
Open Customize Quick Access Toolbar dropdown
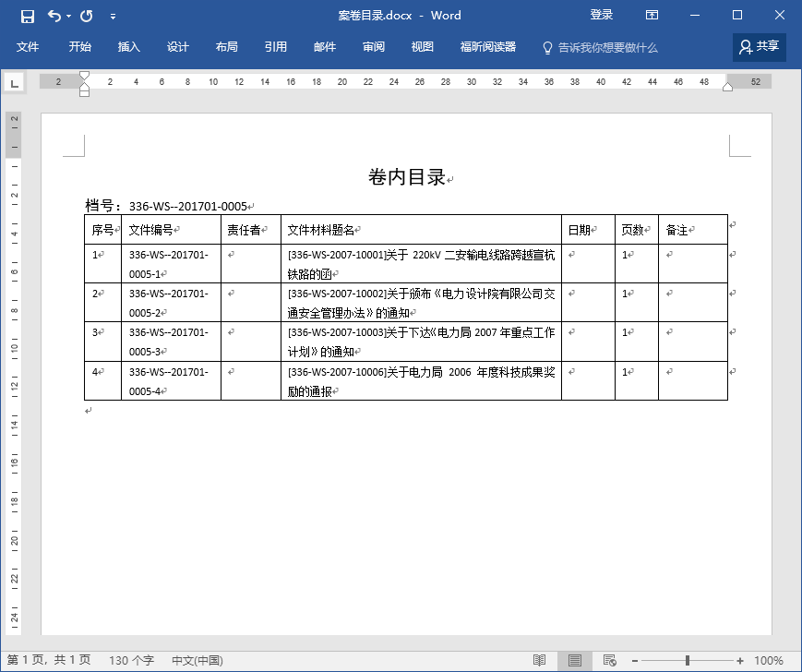113,17
